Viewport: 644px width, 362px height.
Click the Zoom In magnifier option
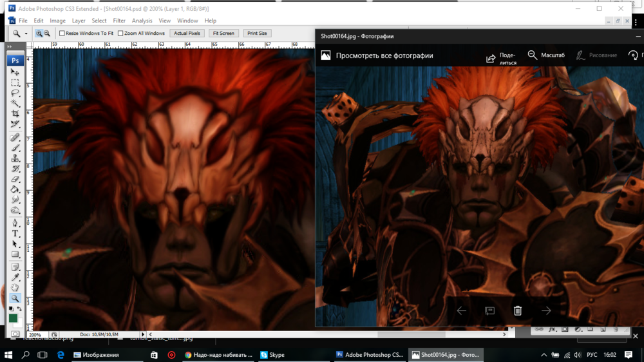[39, 33]
